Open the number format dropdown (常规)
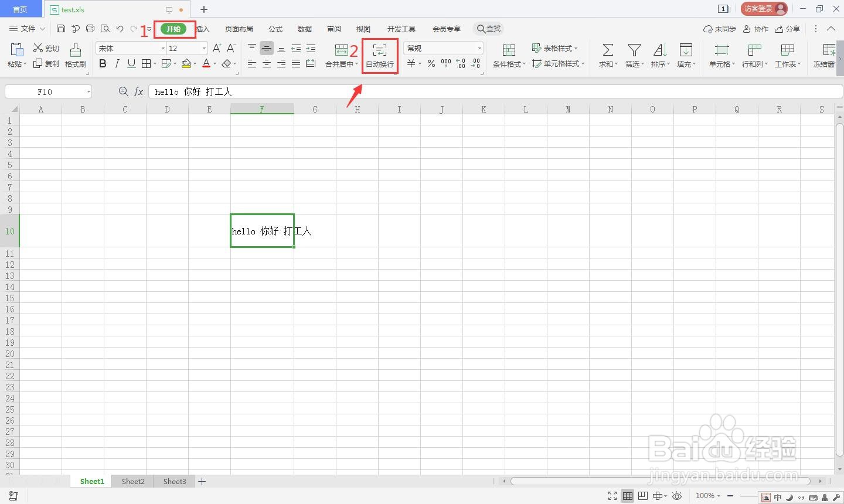844x504 pixels. 479,48
